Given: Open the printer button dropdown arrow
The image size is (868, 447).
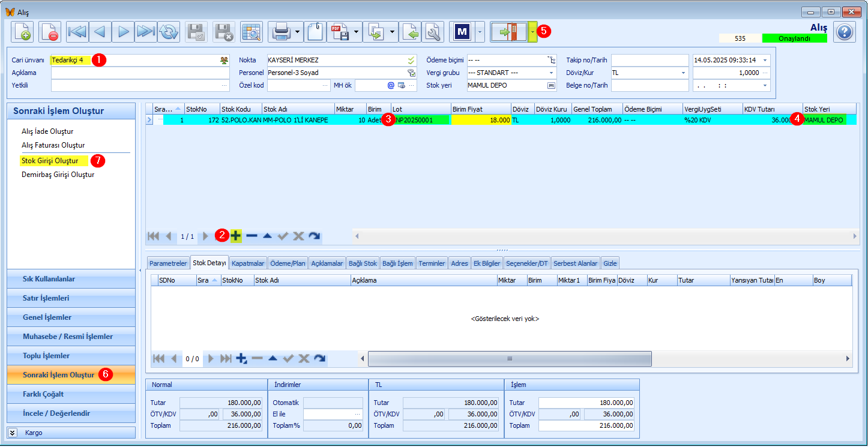Looking at the screenshot, I should (298, 31).
